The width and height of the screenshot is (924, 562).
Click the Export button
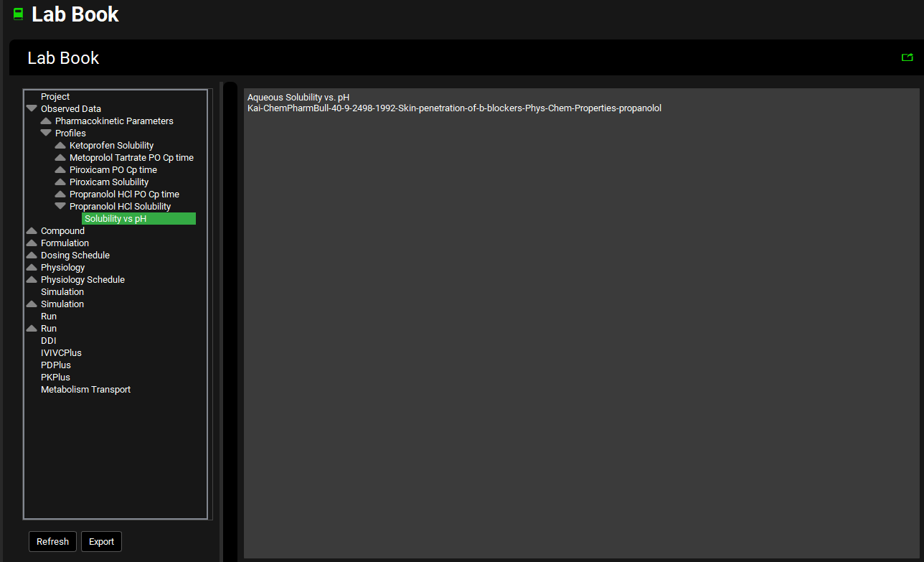(x=101, y=541)
